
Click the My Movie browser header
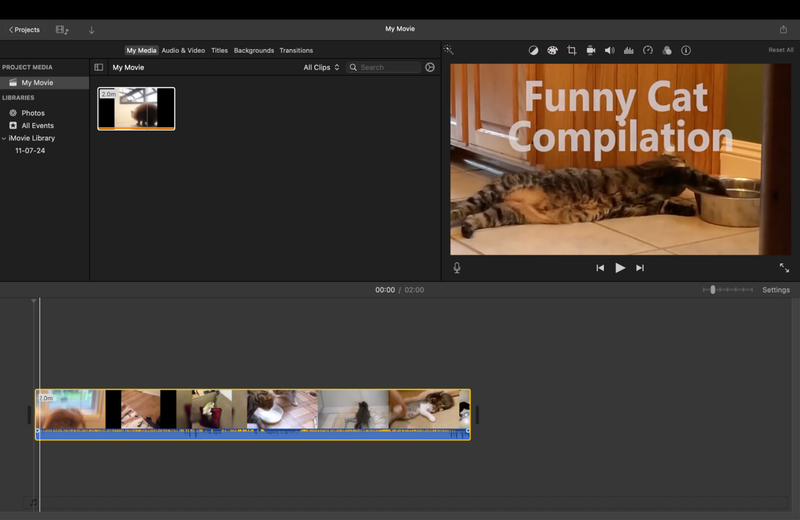click(x=128, y=67)
